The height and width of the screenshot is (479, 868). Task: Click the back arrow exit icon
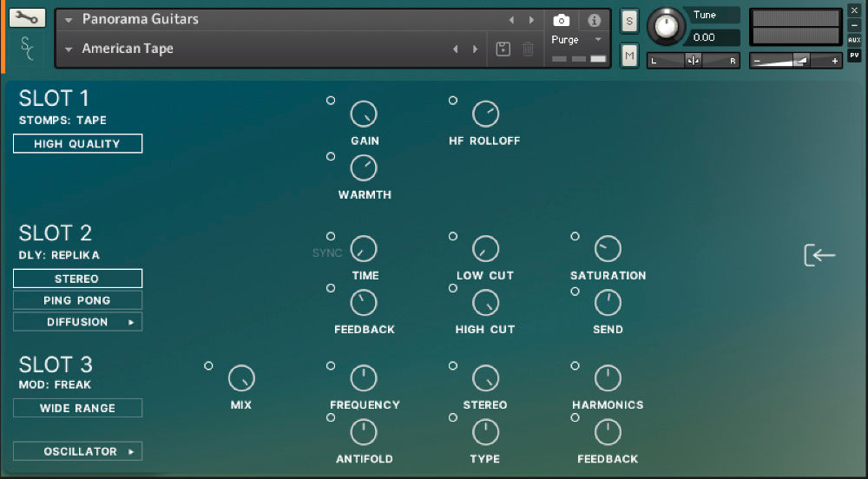[819, 255]
